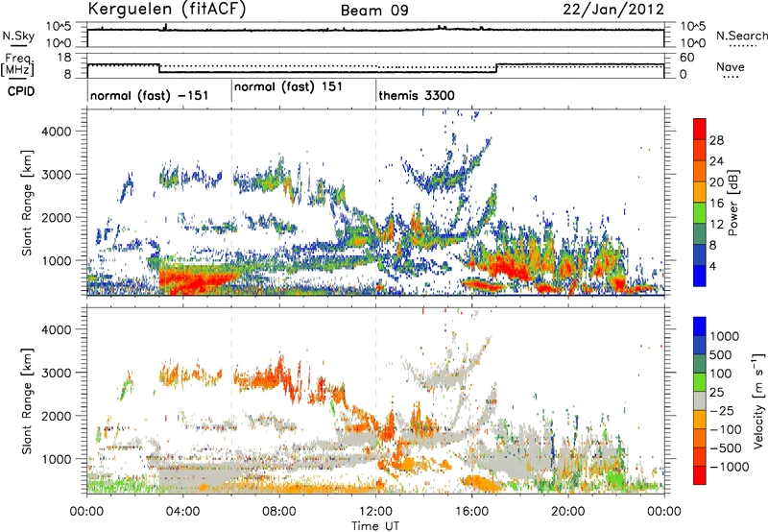The width and height of the screenshot is (768, 532).
Task: Click the "-100" tick on the Velocity color bar
Action: pos(726,429)
